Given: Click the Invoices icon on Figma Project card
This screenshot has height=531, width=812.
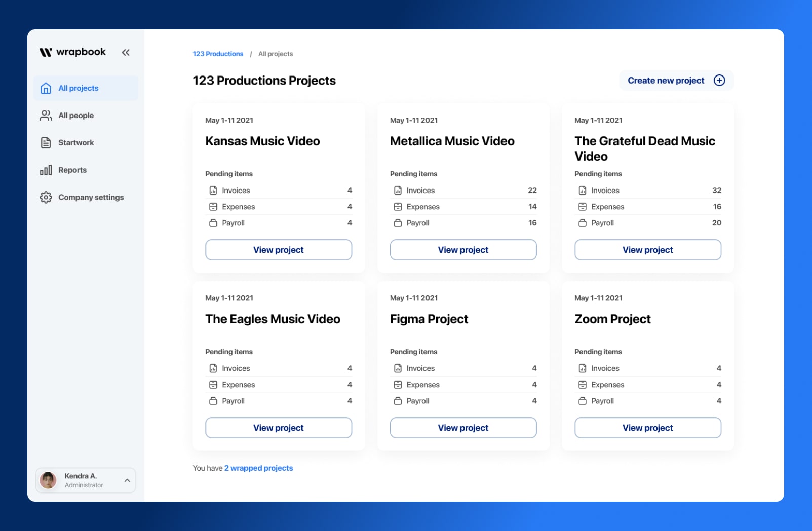Looking at the screenshot, I should coord(398,368).
